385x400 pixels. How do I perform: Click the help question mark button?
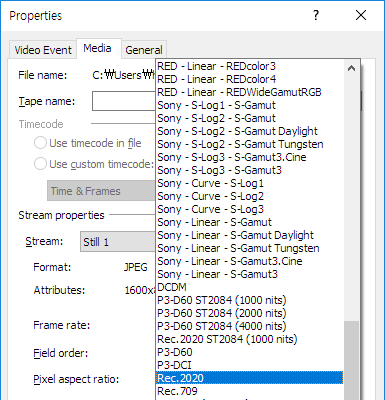pos(316,15)
